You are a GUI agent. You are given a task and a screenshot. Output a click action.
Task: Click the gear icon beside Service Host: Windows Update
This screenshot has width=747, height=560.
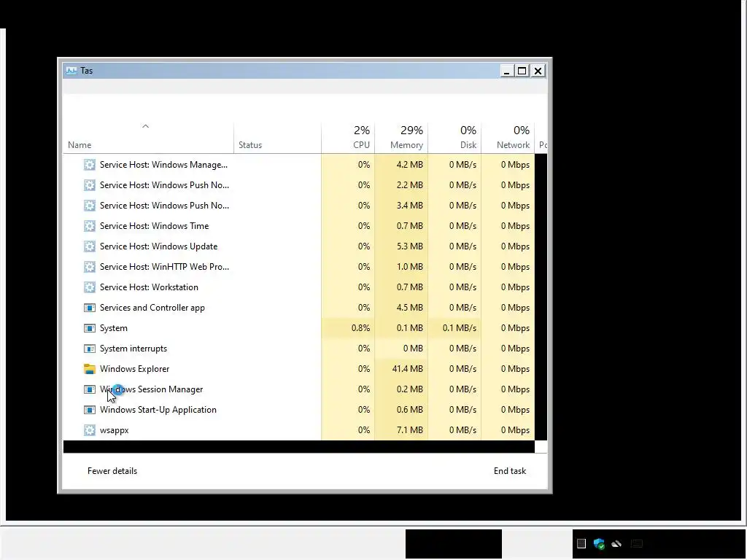(90, 246)
